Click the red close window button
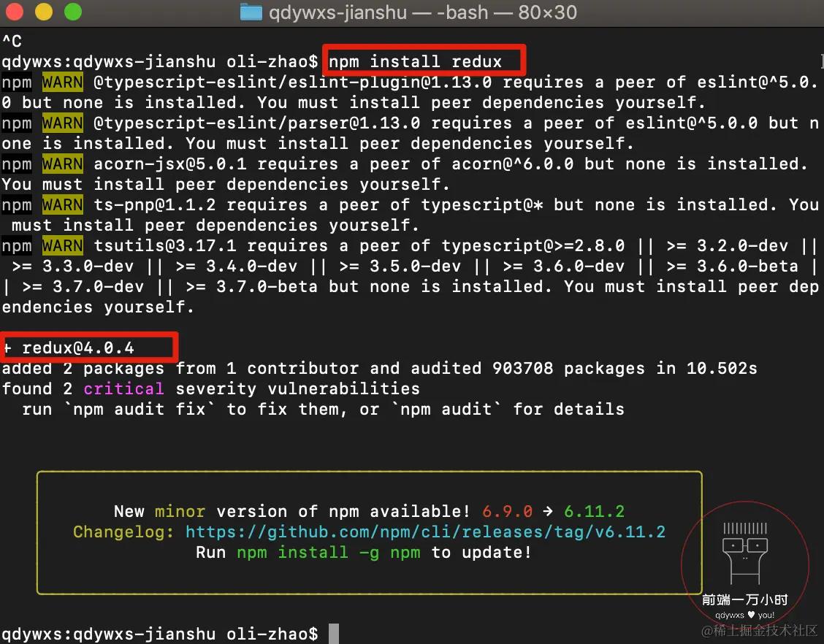This screenshot has height=644, width=824. pos(14,11)
